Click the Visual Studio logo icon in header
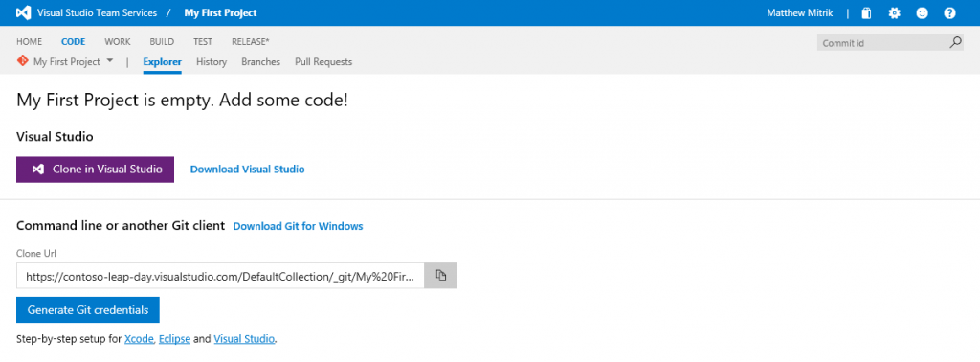The image size is (980, 362). tap(24, 12)
